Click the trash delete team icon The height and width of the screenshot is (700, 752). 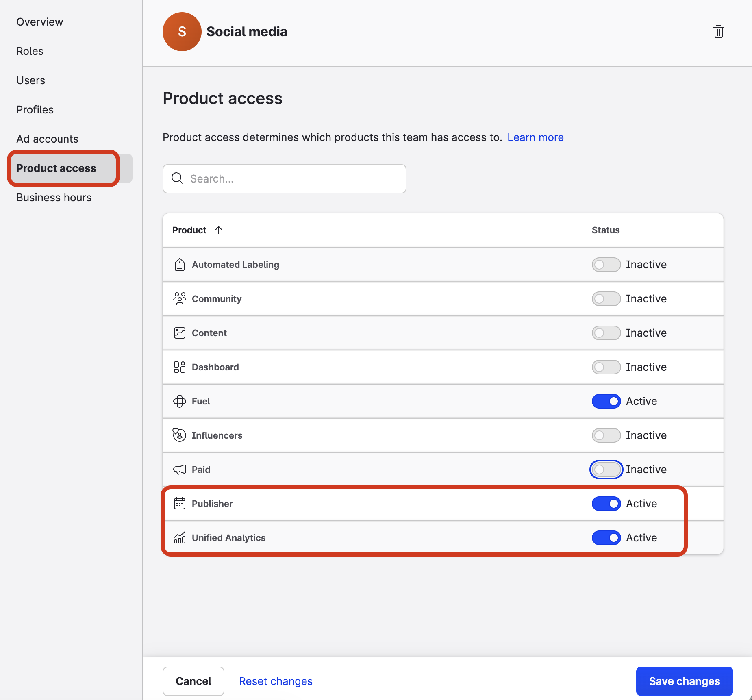[x=718, y=32]
